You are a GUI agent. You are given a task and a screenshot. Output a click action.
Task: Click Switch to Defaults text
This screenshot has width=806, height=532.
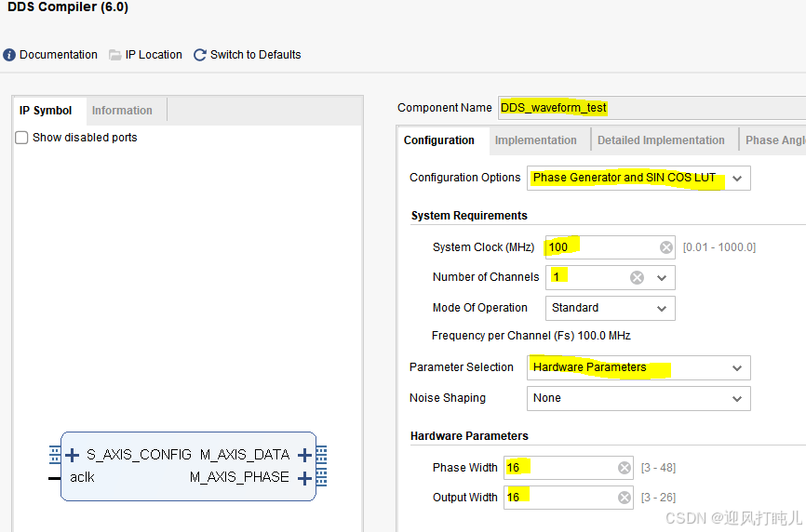pos(255,55)
